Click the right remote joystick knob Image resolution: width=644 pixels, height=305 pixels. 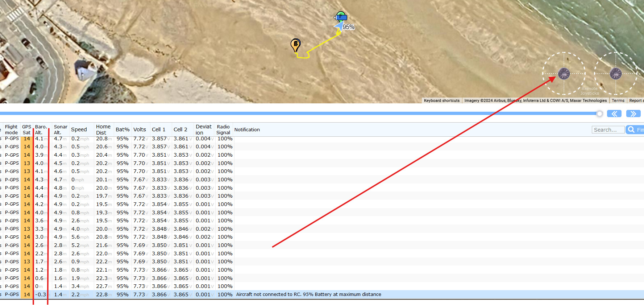615,74
